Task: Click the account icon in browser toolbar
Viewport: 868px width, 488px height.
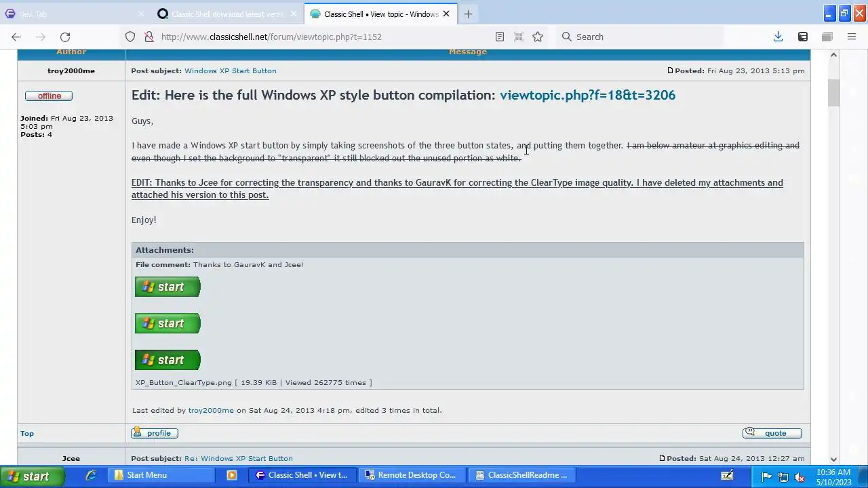Action: tap(803, 37)
